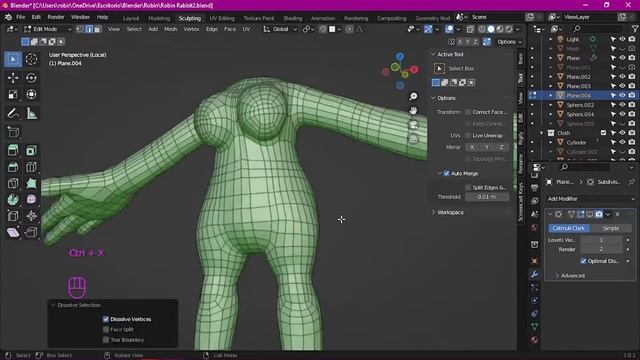This screenshot has width=640, height=360.
Task: Enable the Face Split checkbox
Action: (x=106, y=329)
